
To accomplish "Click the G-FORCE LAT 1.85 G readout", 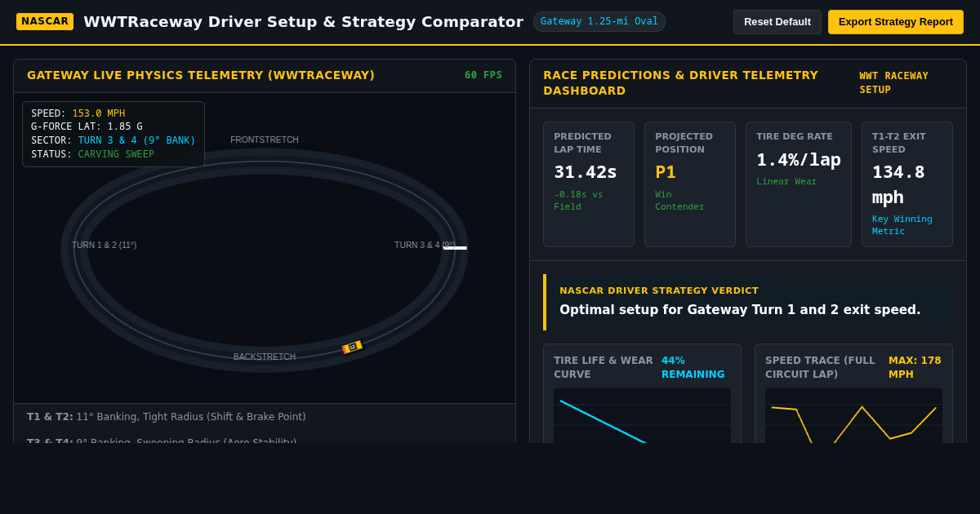I will tap(87, 126).
